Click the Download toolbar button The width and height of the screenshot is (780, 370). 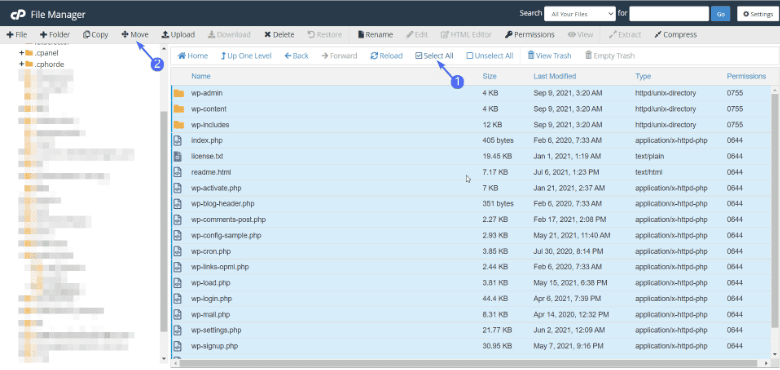[x=229, y=35]
